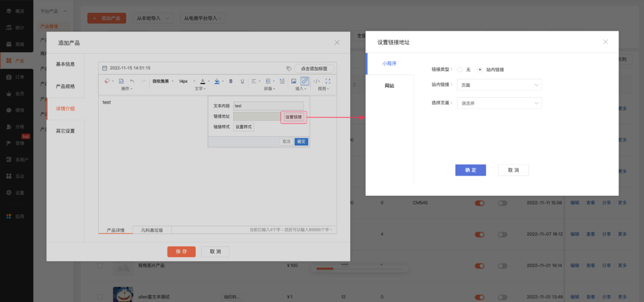Open 会员 members in the left sidebar
The height and width of the screenshot is (302, 644).
16,93
